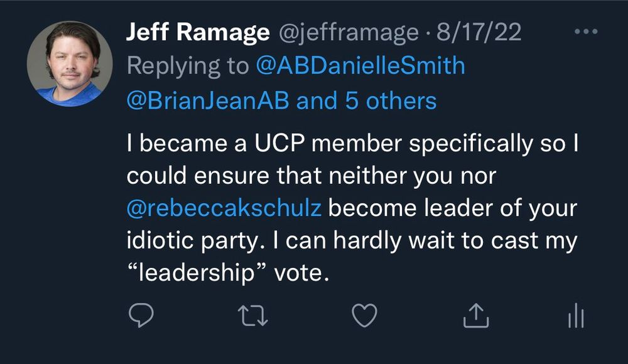Screen dimensions: 628x364
Task: Like the tweet with the heart icon
Action: [x=364, y=317]
